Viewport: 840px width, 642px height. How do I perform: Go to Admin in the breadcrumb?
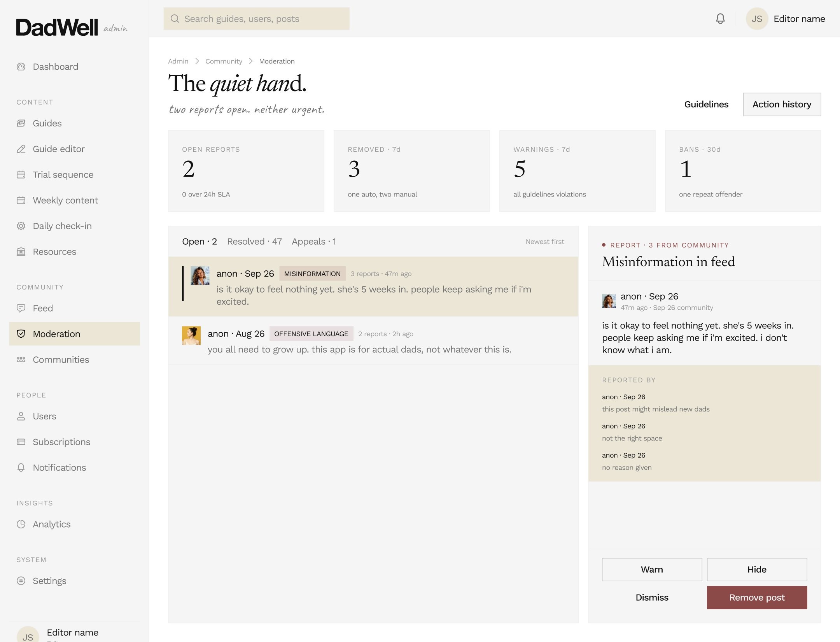coord(178,61)
